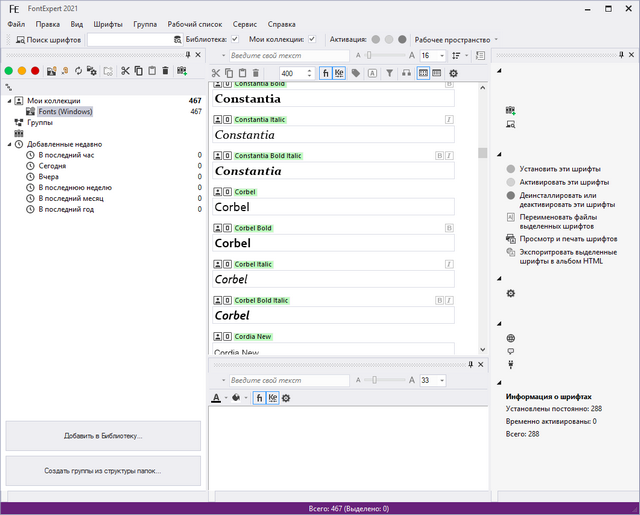This screenshot has width=640, height=515.
Task: Click the tag icon in font list toolbar
Action: click(356, 73)
